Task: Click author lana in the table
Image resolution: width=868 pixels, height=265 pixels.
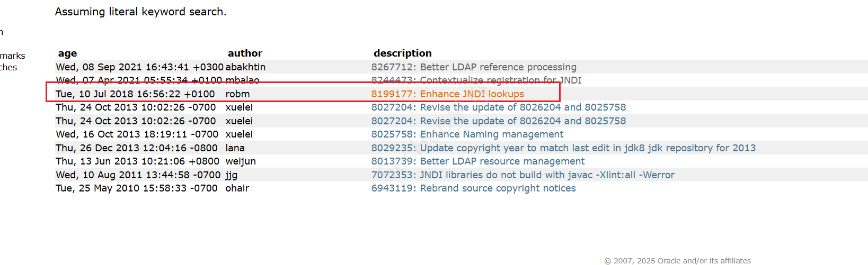Action: (235, 148)
